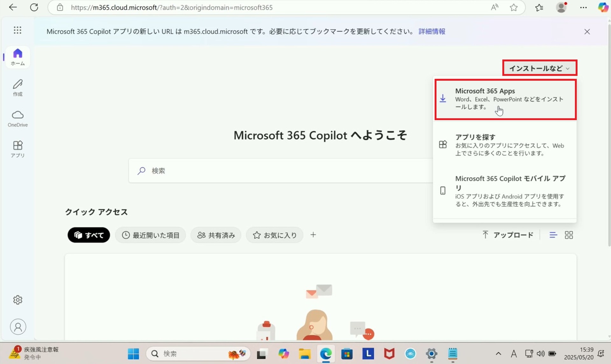Open アプリ in the left sidebar
The height and width of the screenshot is (364, 611).
point(18,149)
